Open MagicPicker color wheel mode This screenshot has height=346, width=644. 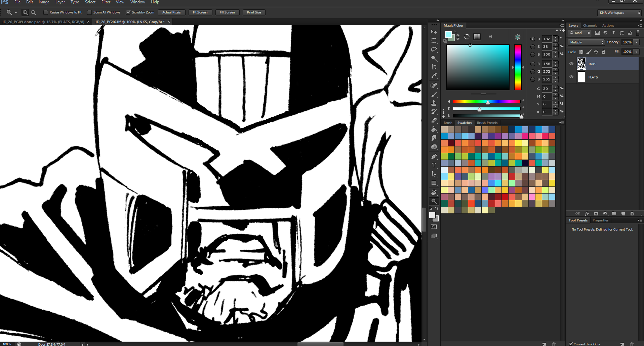tap(467, 37)
